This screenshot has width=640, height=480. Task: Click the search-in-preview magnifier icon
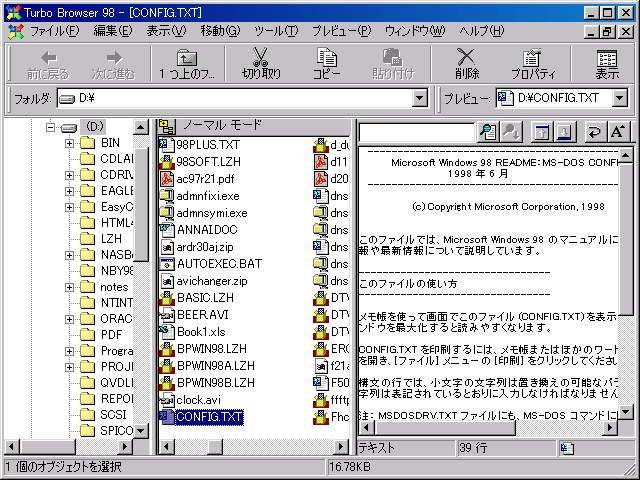tap(488, 131)
